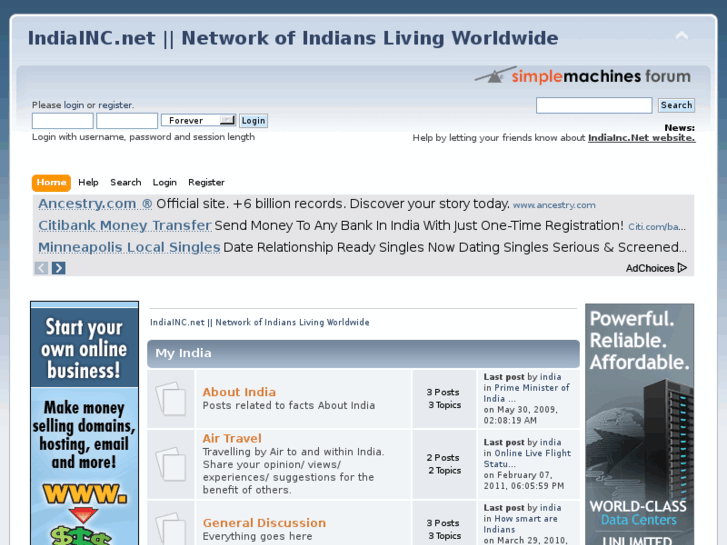Click the Air Travel board icon
Screen dimensions: 727x545
point(171,464)
